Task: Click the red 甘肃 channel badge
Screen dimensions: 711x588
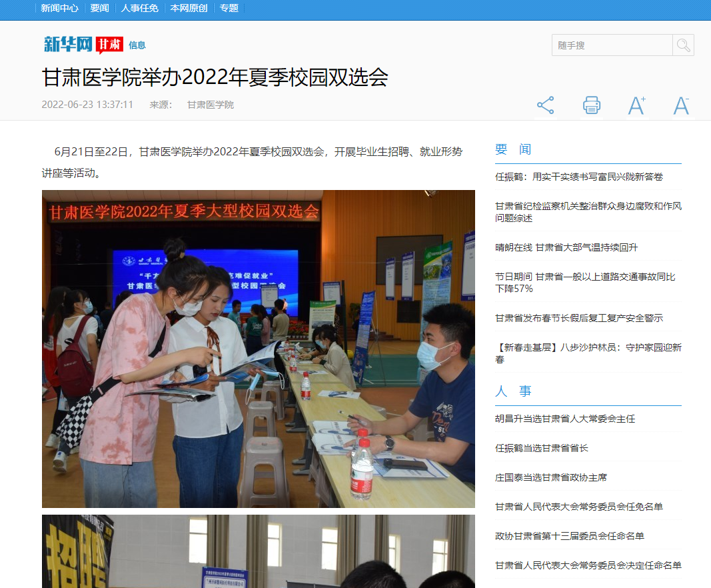Action: (109, 45)
